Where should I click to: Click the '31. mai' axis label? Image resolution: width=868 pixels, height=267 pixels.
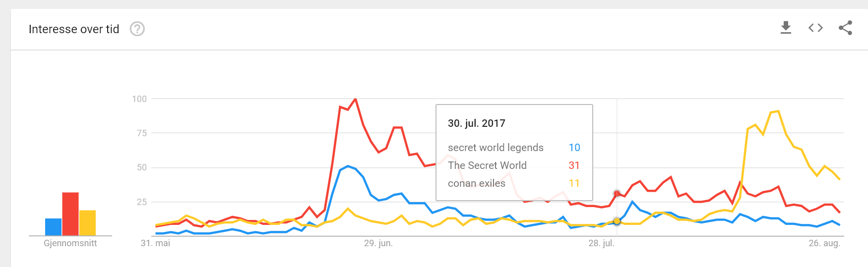[155, 243]
